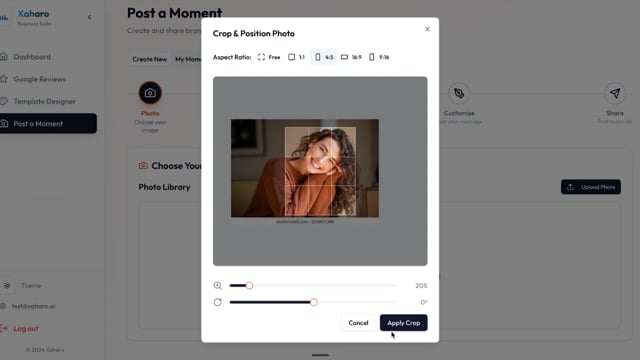Select the Free aspect ratio option
The height and width of the screenshot is (360, 640).
coord(269,57)
